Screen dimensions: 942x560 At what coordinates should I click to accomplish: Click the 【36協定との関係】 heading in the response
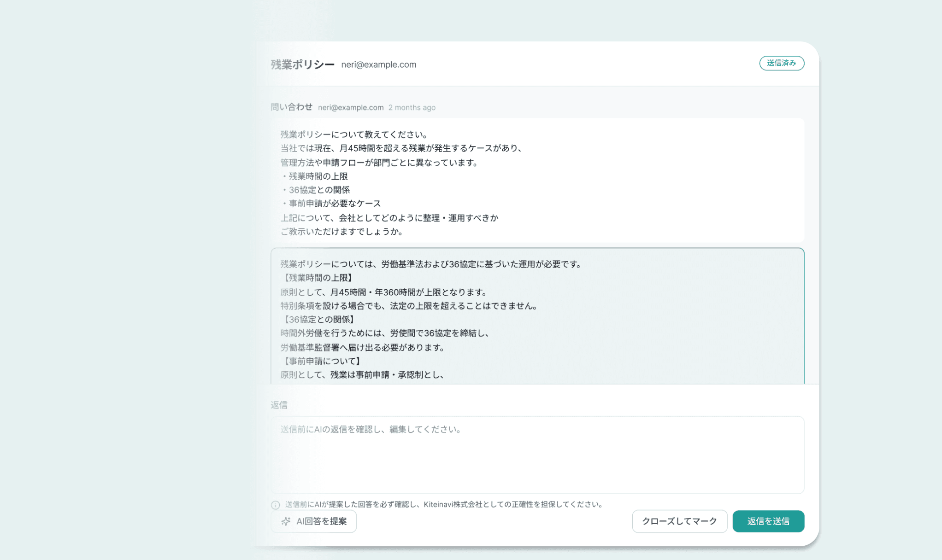[318, 319]
